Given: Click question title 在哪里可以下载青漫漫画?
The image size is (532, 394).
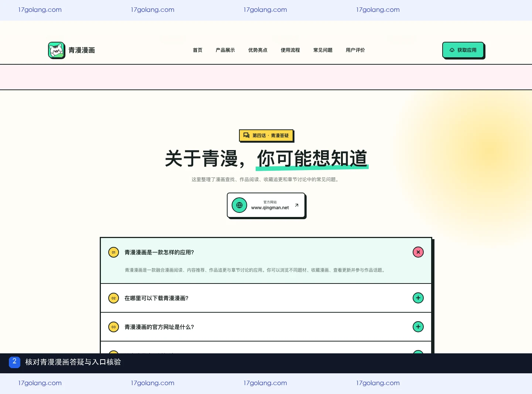Looking at the screenshot, I should (157, 298).
